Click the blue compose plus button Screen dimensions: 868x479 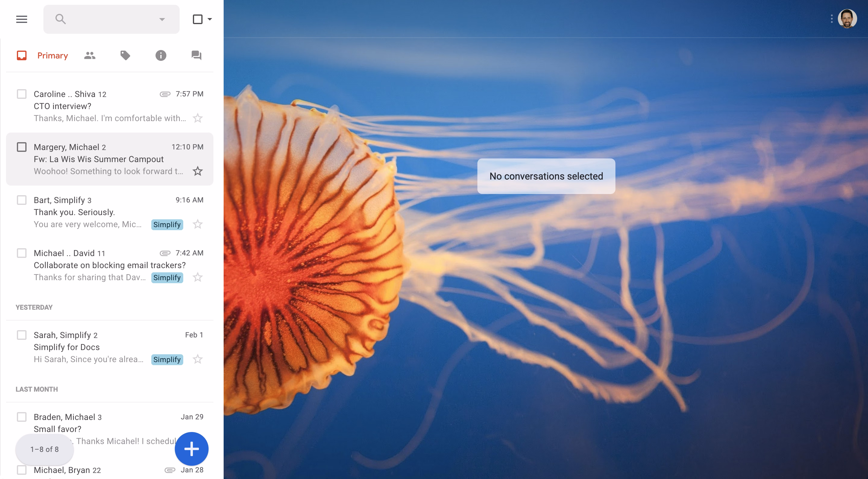click(x=191, y=449)
